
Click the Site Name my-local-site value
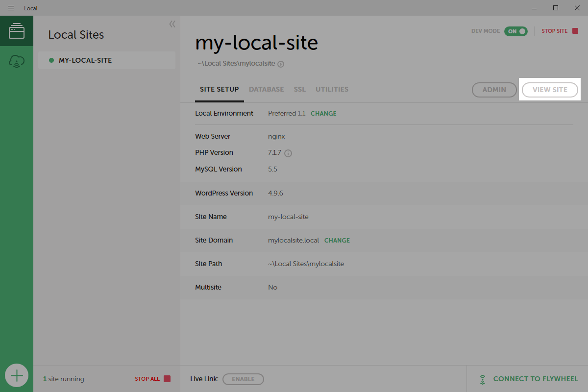288,217
